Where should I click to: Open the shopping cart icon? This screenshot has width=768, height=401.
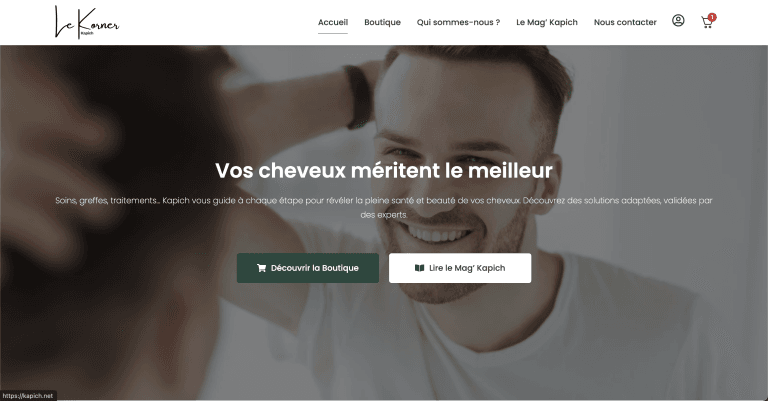pos(706,23)
